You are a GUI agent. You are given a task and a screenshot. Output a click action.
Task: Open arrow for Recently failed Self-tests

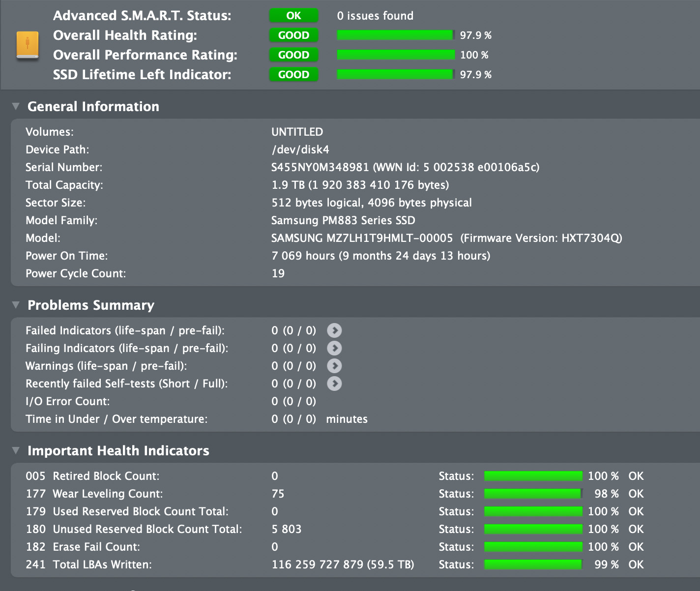click(334, 384)
